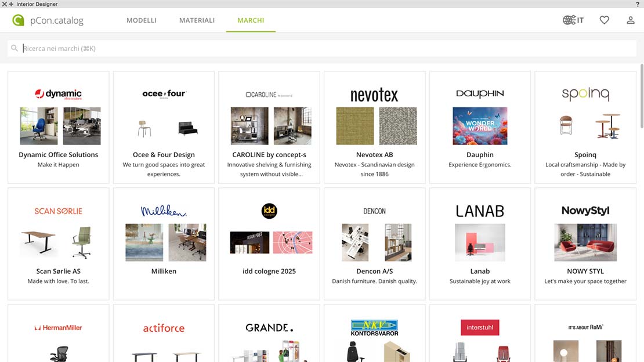The width and height of the screenshot is (644, 362).
Task: Focus the Ricerca nei marchi search field
Action: (325, 49)
